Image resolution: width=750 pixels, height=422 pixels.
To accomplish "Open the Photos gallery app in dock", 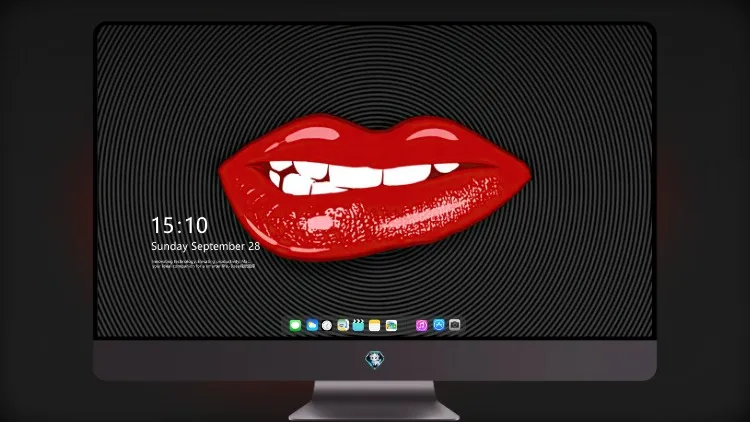I will click(391, 325).
